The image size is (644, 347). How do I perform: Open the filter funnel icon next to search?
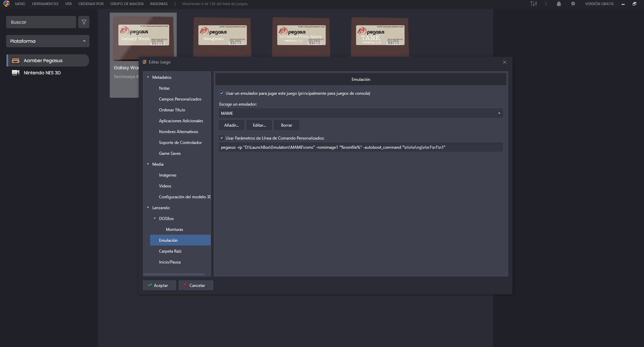(x=84, y=22)
